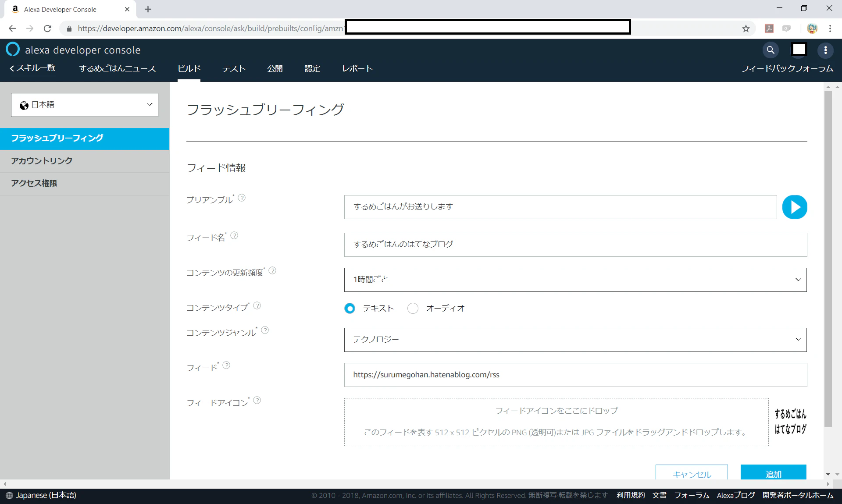Click the help icon next to プリアンブル

pyautogui.click(x=242, y=198)
